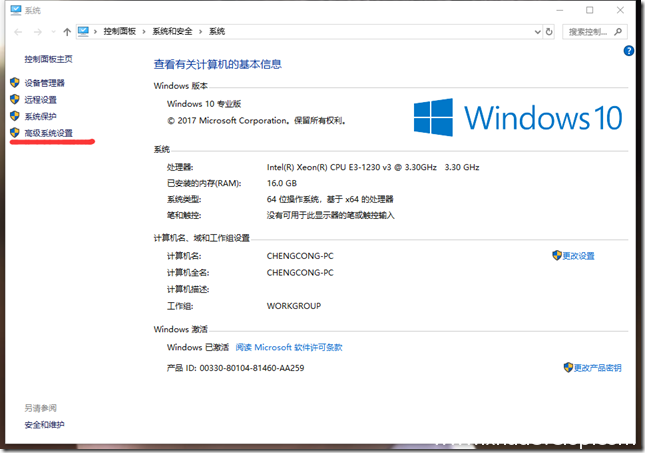This screenshot has width=645, height=453.
Task: Open 远程设置 in the sidebar
Action: tap(40, 100)
